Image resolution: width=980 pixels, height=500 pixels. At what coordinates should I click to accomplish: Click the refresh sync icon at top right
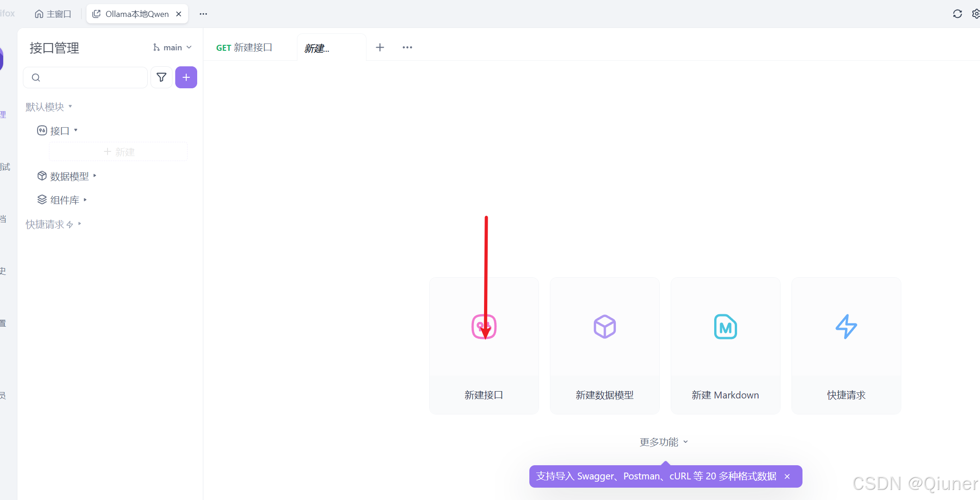[957, 14]
